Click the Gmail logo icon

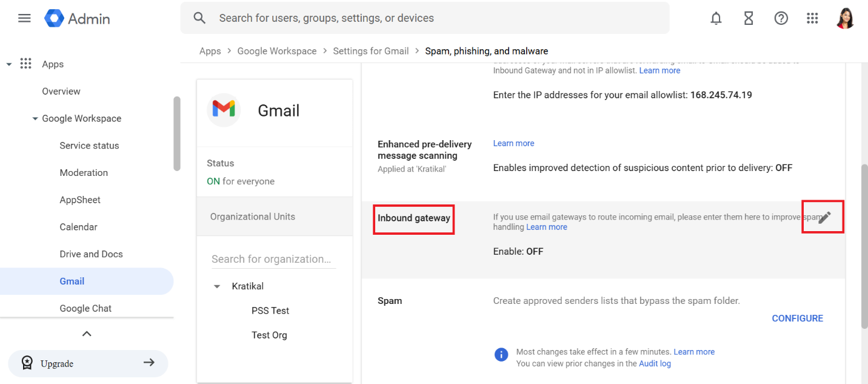[224, 110]
